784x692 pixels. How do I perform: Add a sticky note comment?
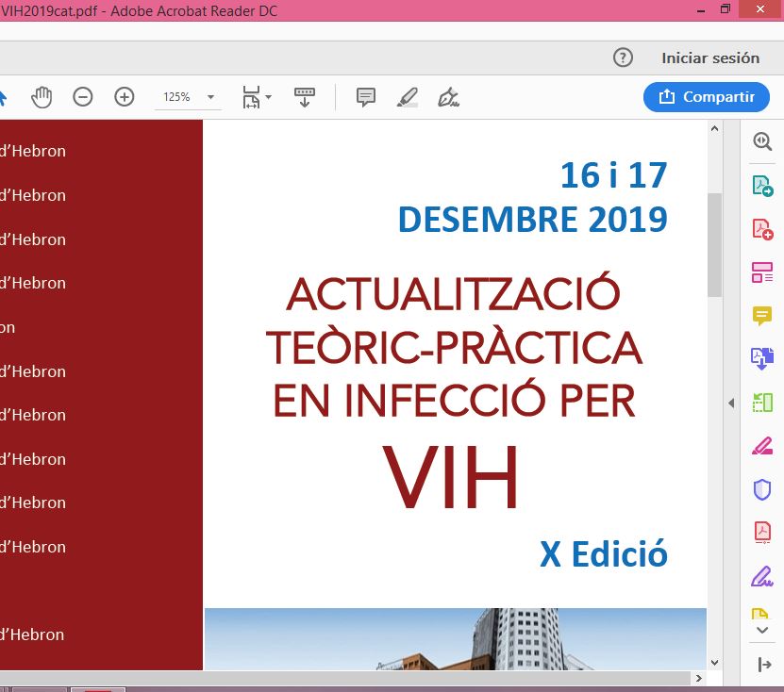366,97
